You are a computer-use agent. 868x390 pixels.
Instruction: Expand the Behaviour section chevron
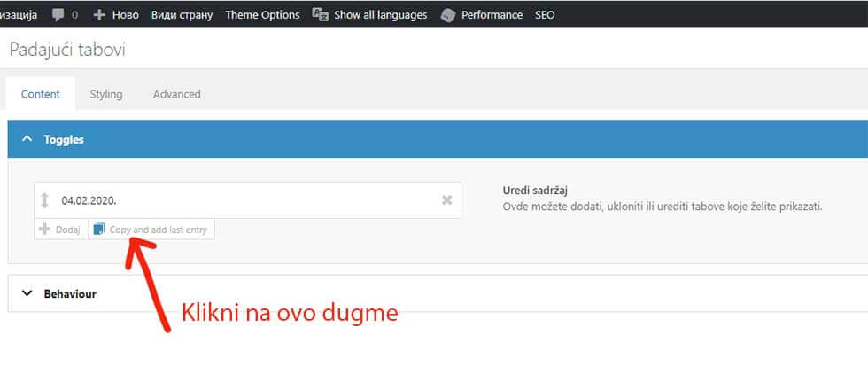pyautogui.click(x=27, y=293)
